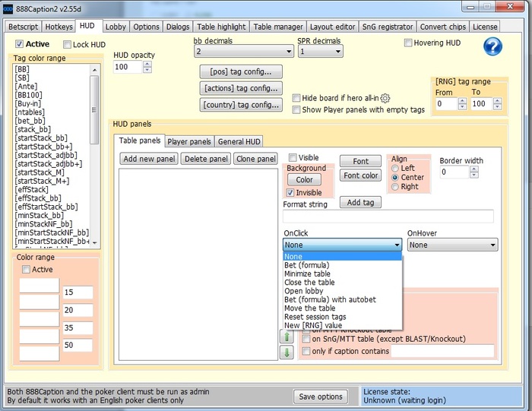Image resolution: width=532 pixels, height=411 pixels.
Task: Check on SnG/MTT table option
Action: [306, 339]
